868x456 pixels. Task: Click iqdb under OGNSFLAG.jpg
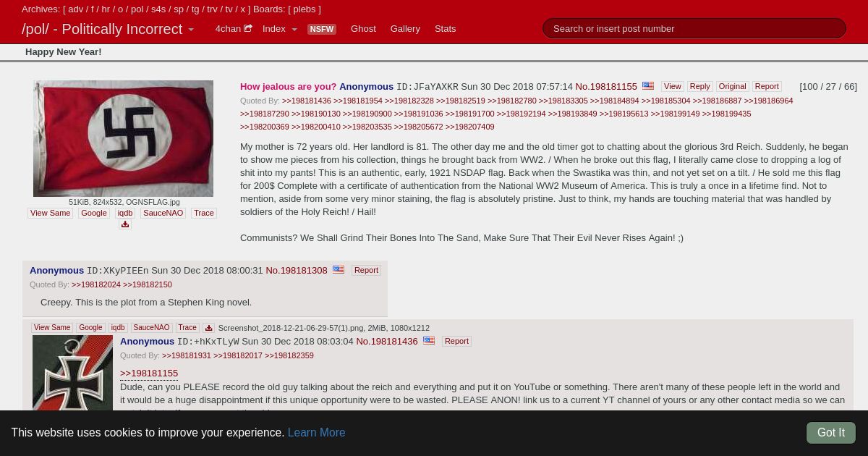[125, 213]
